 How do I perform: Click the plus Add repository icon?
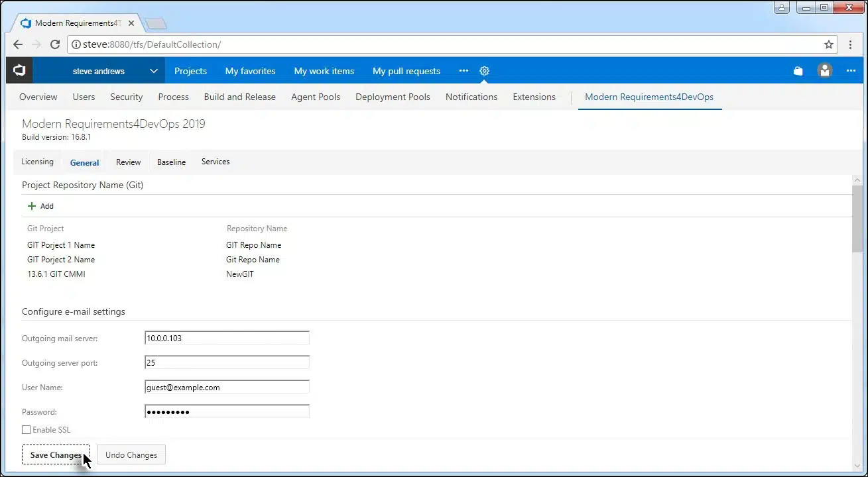tap(32, 206)
